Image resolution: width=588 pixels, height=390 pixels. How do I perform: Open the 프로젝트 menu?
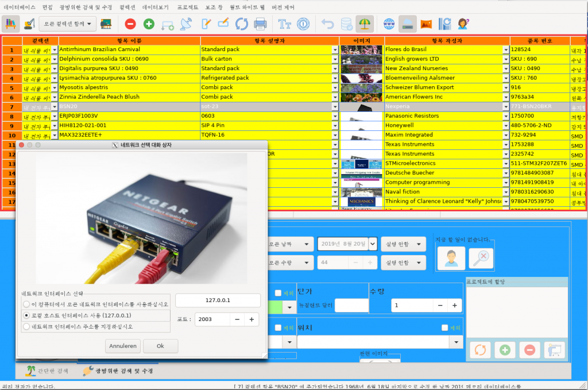pyautogui.click(x=188, y=7)
